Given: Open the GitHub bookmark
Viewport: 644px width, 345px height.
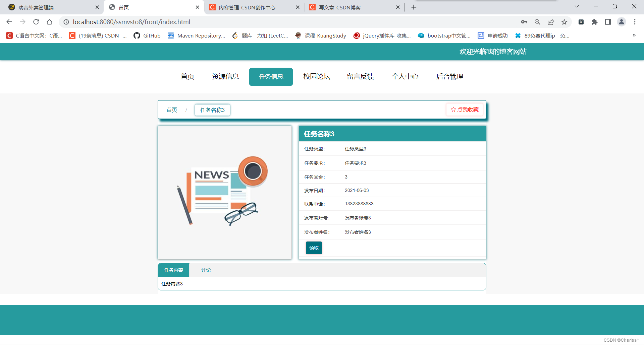Looking at the screenshot, I should click(x=147, y=36).
